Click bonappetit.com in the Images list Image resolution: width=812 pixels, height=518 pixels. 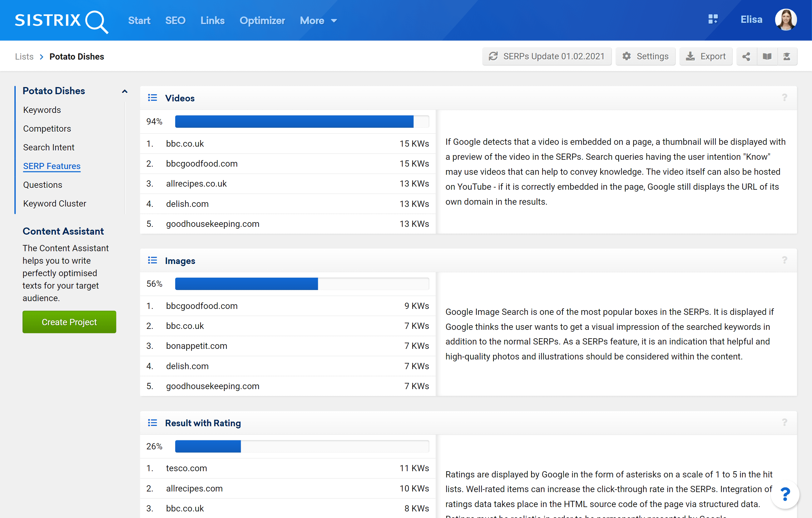pyautogui.click(x=197, y=346)
